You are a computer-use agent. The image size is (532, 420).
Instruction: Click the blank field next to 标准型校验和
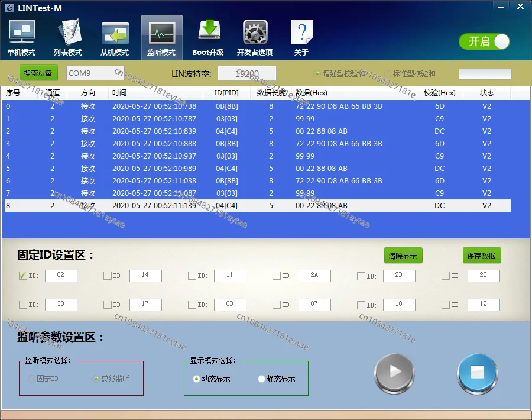tap(485, 74)
